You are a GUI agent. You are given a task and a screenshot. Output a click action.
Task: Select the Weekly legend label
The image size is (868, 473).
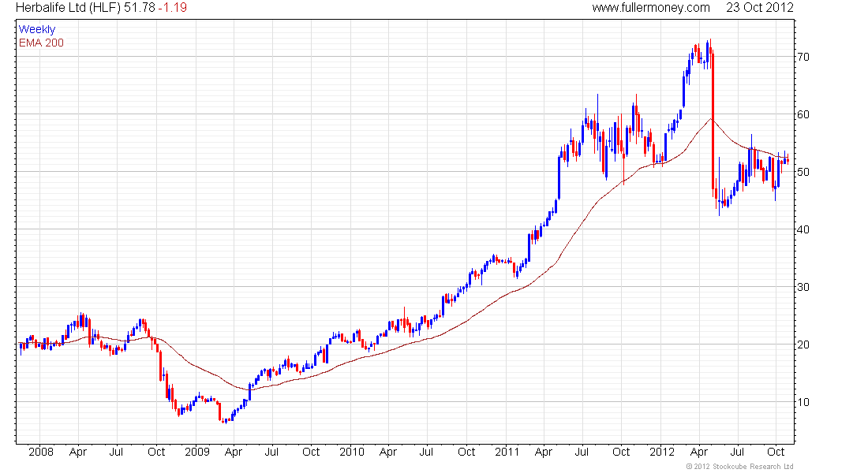click(x=37, y=29)
